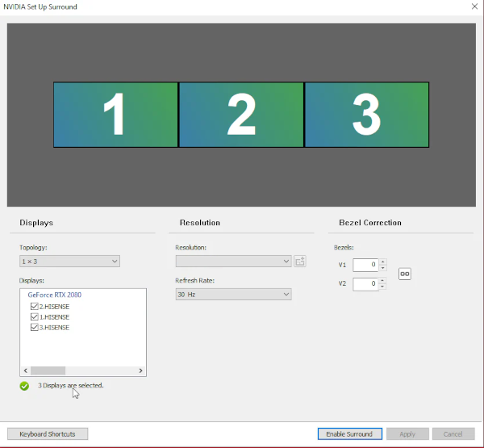
Task: Open the empty Resolution dropdown
Action: point(233,262)
